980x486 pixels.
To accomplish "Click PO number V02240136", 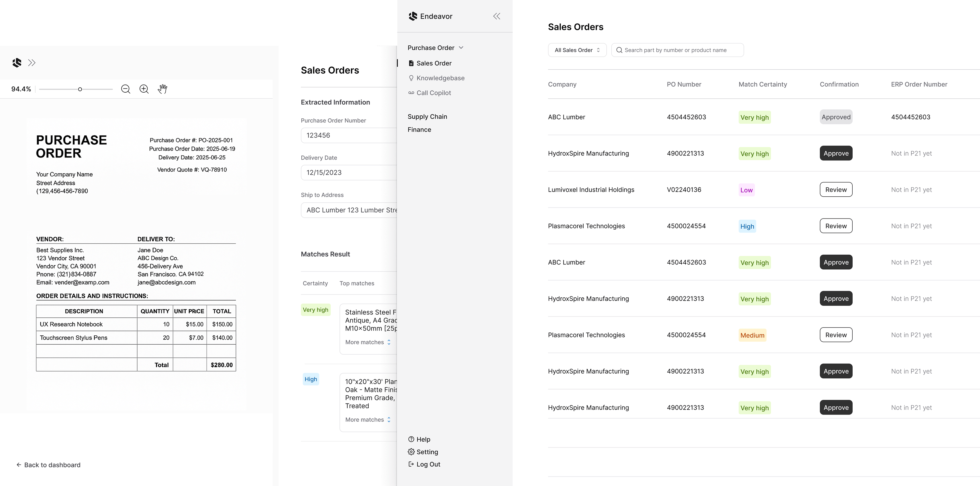I will coord(684,189).
